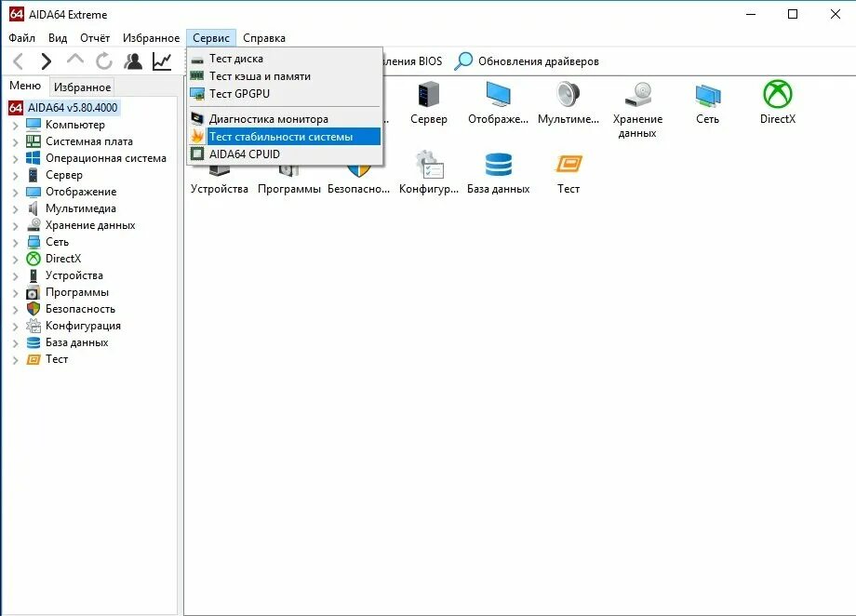Screen dimensions: 856x616
Task: Open the Отображение monitor icon in main pane
Action: 498,95
